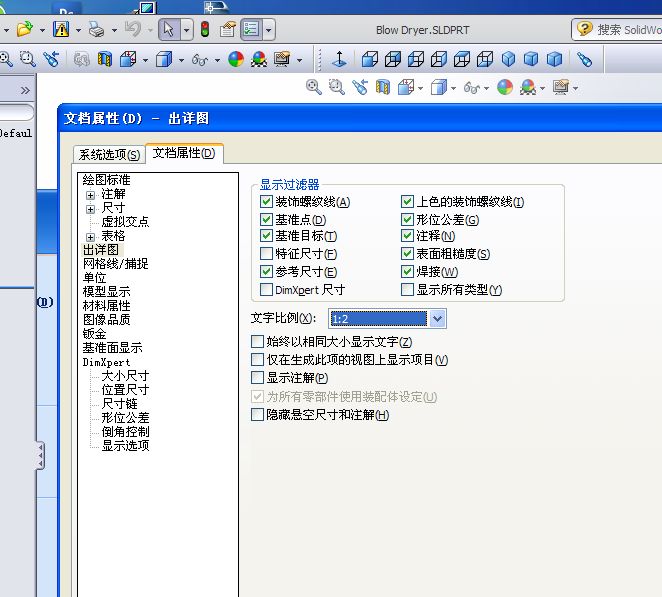Click the Undo arrow icon

tap(133, 30)
